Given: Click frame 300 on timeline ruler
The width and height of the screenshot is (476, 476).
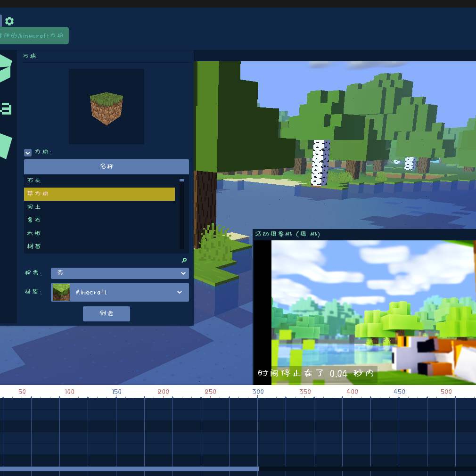Looking at the screenshot, I should click(258, 392).
